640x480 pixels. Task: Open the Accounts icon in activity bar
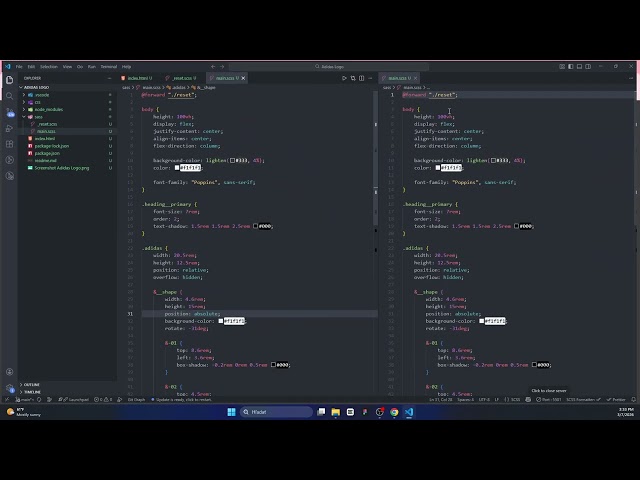[x=9, y=372]
